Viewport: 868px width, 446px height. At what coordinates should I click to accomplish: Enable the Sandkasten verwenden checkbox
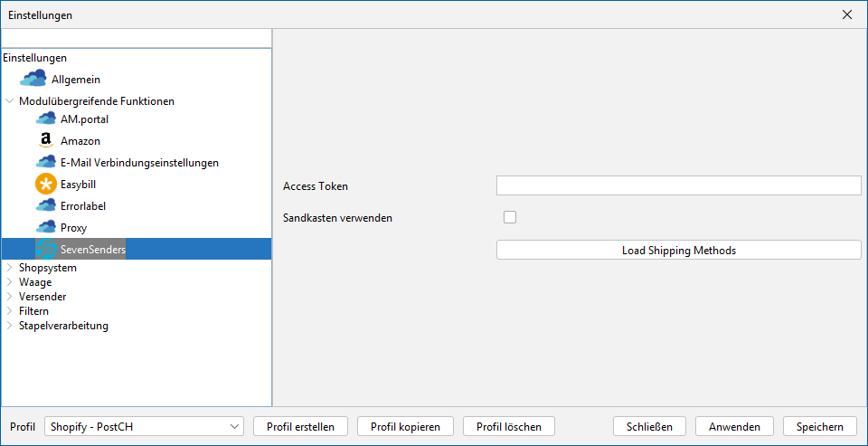coord(510,217)
